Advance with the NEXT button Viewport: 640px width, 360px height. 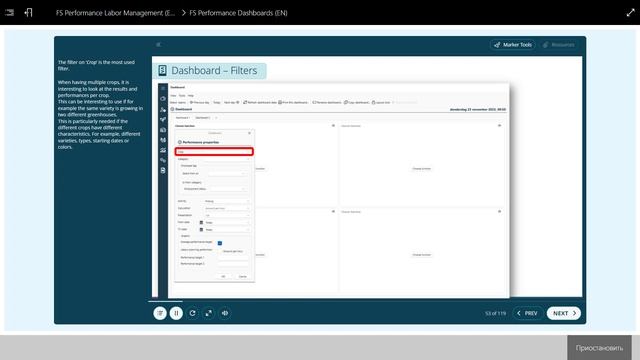[x=564, y=313]
